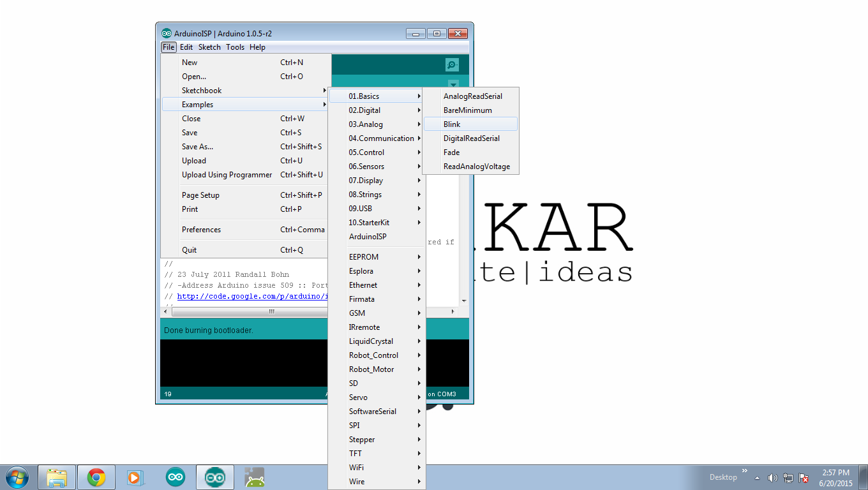The image size is (868, 490).
Task: Click Start button on taskbar
Action: coord(16,477)
